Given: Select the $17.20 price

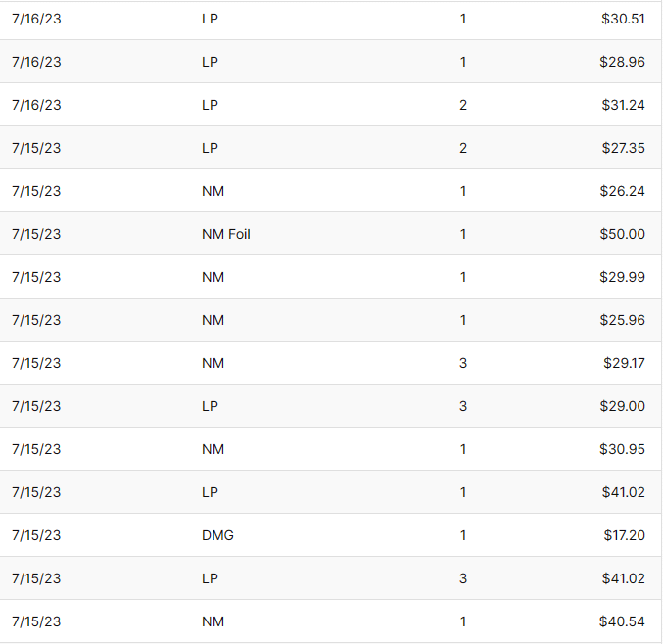Looking at the screenshot, I should click(x=624, y=535).
